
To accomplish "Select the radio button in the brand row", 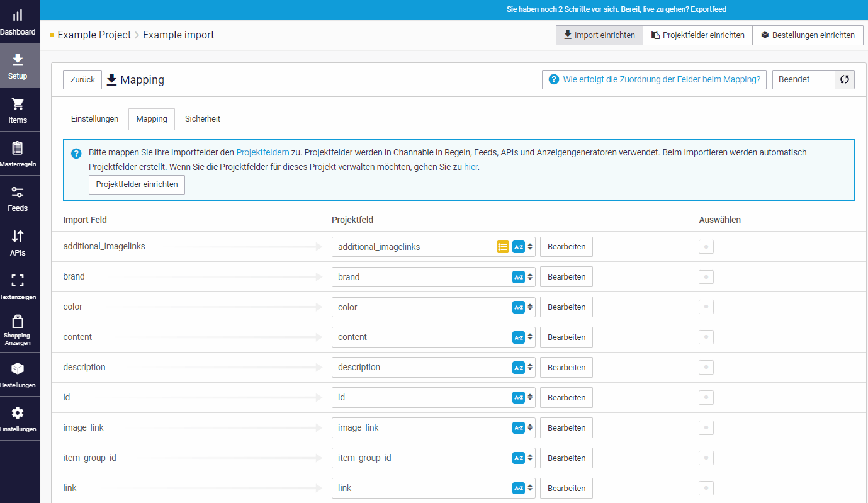I will (x=706, y=276).
